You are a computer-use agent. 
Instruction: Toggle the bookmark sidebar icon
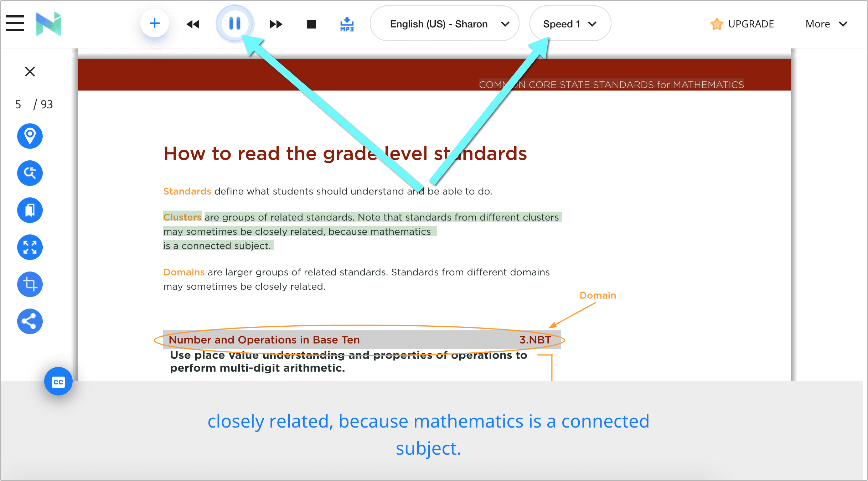(x=30, y=210)
